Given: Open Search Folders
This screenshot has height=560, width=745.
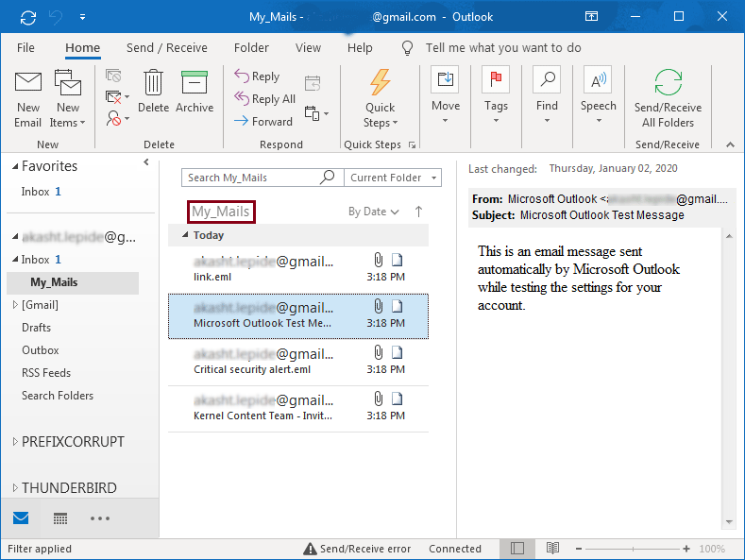Looking at the screenshot, I should 58,396.
